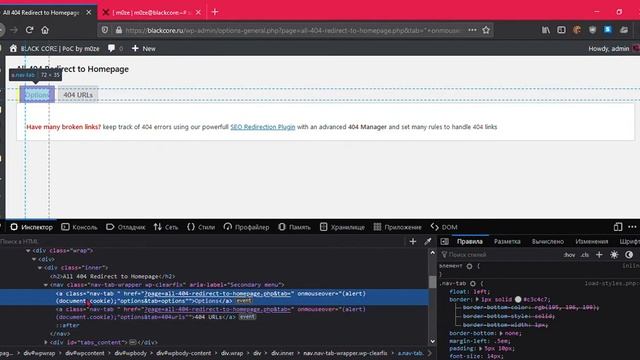Reload the page with the refresh icon
Viewport: 640px width, 360px height.
[x=29, y=30]
